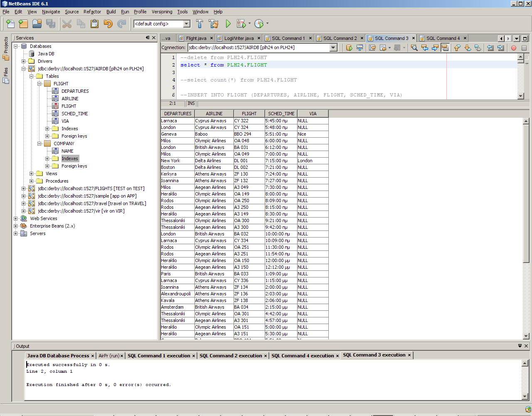Viewport: 532px width, 416px height.
Task: Toggle Highlight Search in editor toolbar
Action: (445, 48)
